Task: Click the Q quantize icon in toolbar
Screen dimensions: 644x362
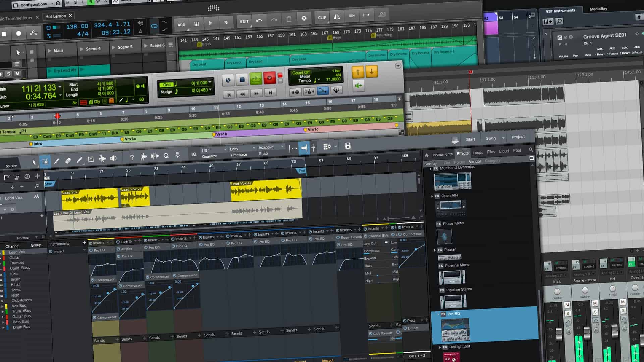Action: [x=166, y=156]
